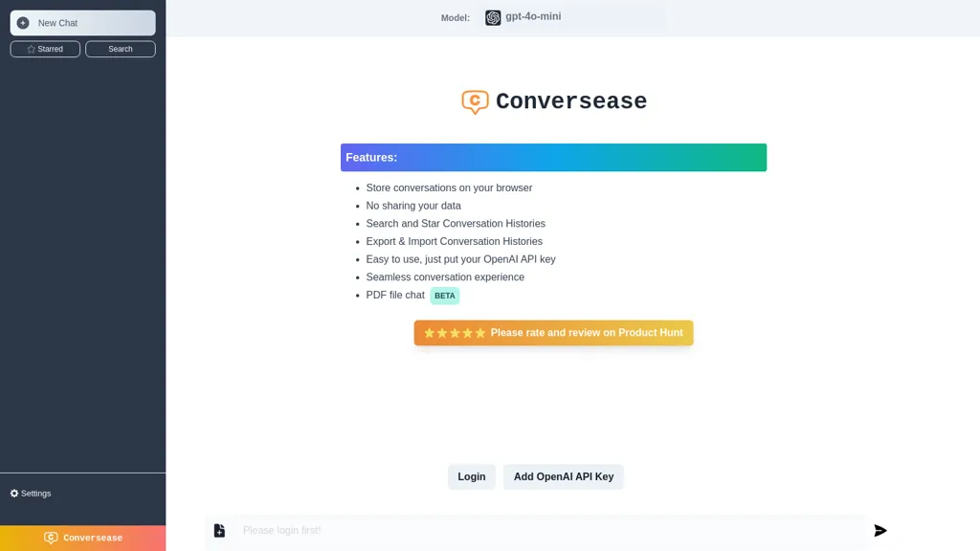Screen dimensions: 980x551
Task: Click the Conversease banner at sidebar bottom
Action: coord(82,538)
